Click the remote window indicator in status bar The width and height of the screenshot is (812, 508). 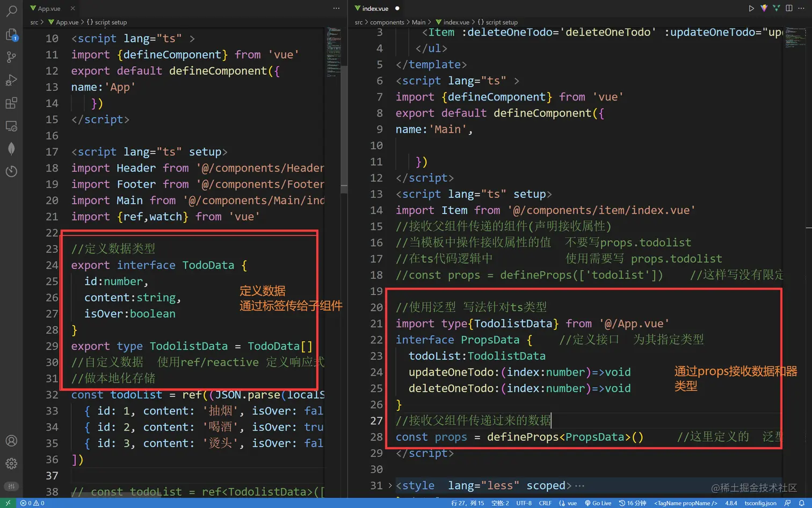click(x=8, y=503)
